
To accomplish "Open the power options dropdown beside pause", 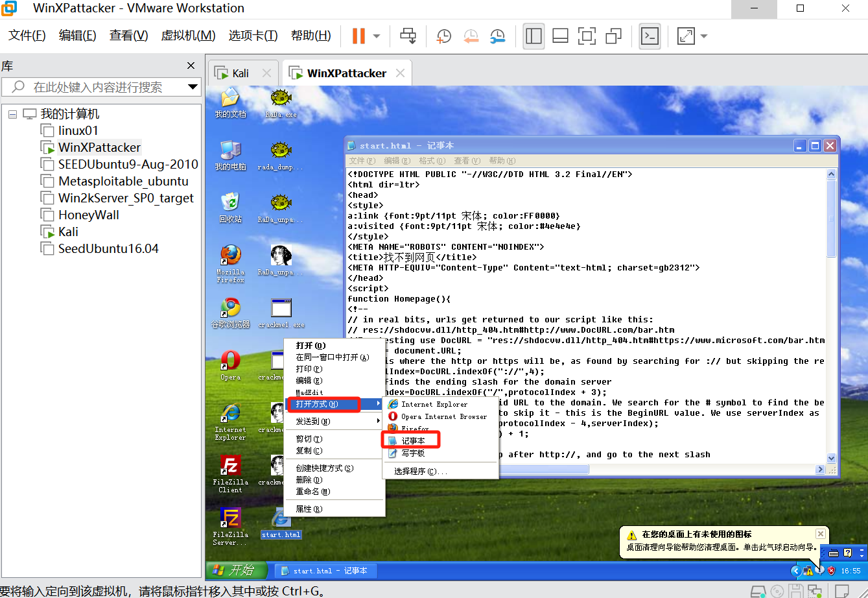I will coord(377,36).
